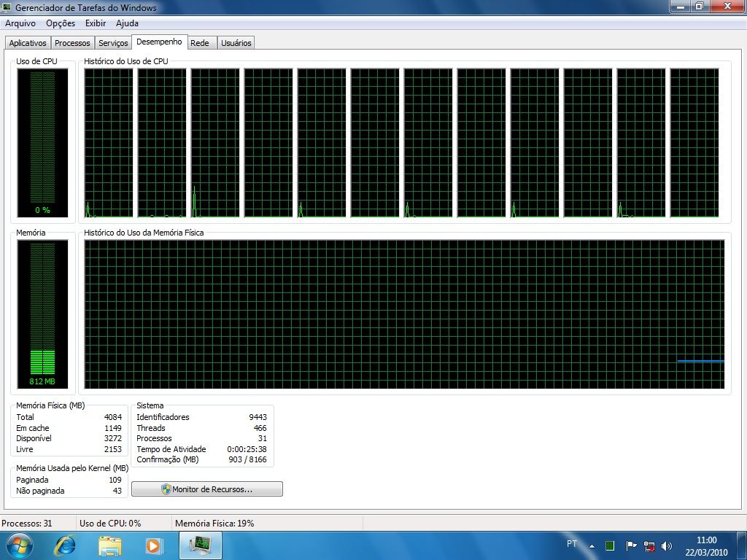Switch to the Aplicativos tab
Viewport: 747px width, 560px height.
click(28, 43)
